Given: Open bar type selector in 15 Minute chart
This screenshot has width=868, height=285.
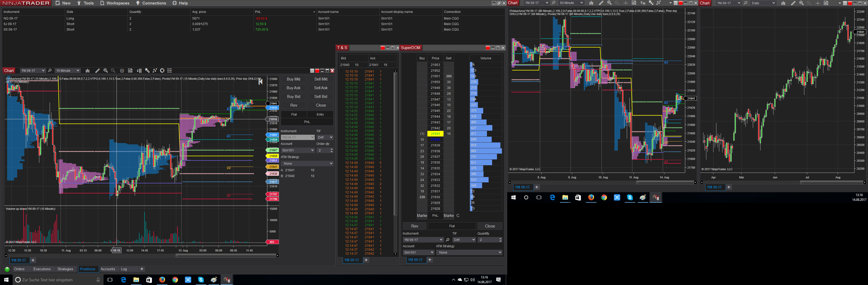Looking at the screenshot, I should [x=88, y=71].
